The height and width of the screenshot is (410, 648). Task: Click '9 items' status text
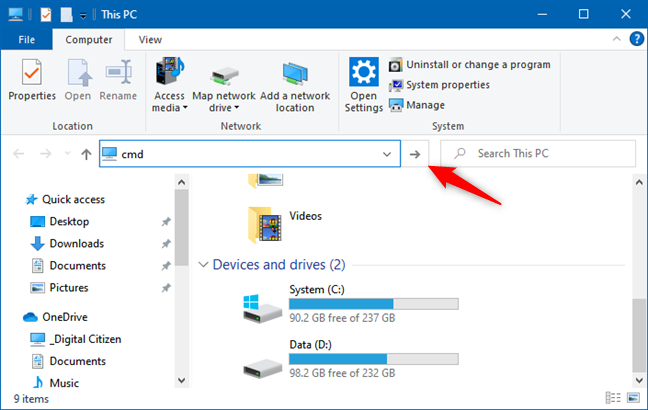[31, 399]
